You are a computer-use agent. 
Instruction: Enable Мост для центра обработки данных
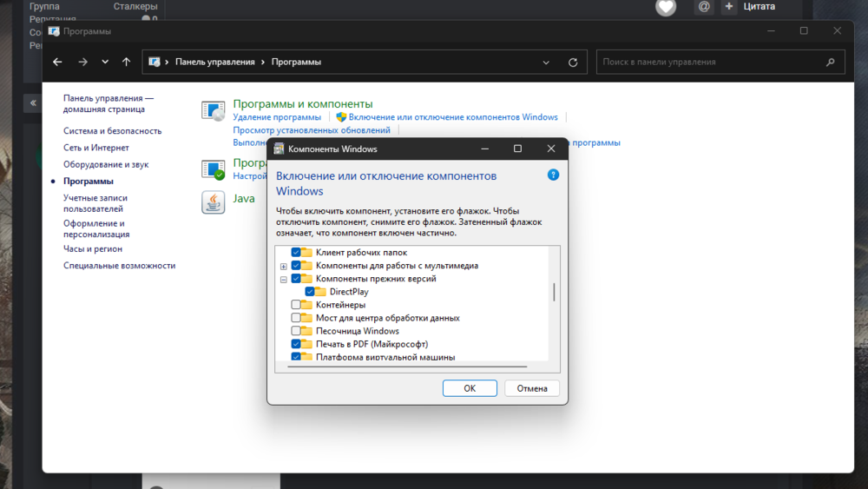pos(296,318)
